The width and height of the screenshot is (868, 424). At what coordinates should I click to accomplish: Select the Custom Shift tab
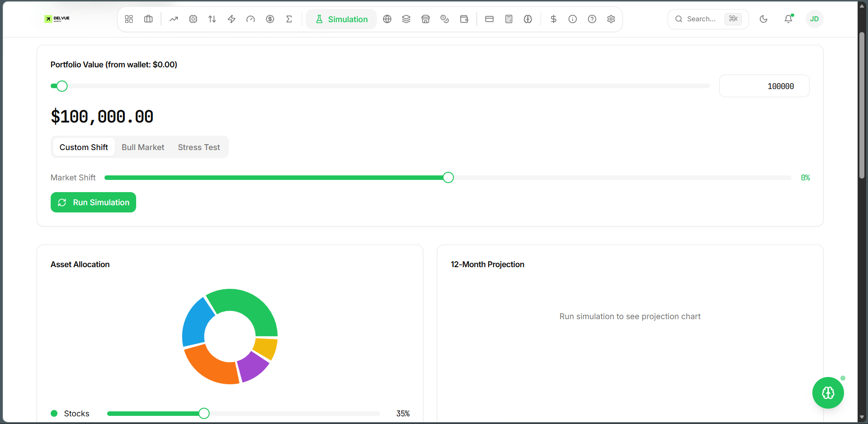84,147
